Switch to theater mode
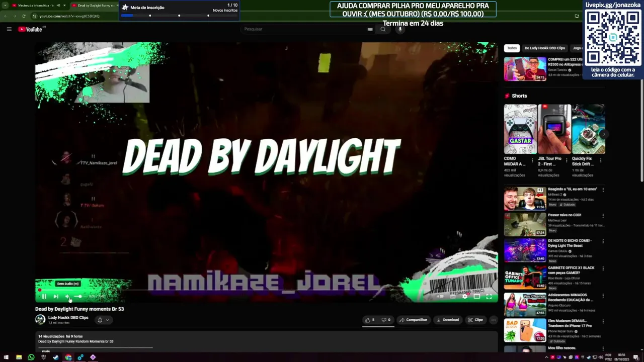Screen dimensions: 644x362 pos(476,296)
